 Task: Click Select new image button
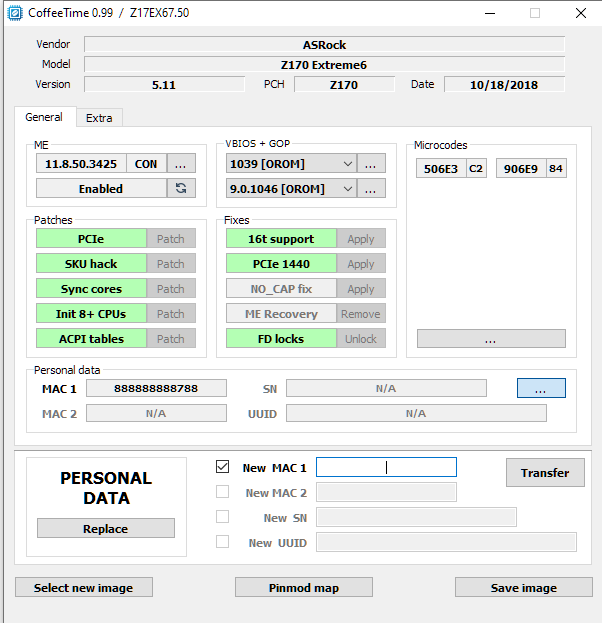84,587
